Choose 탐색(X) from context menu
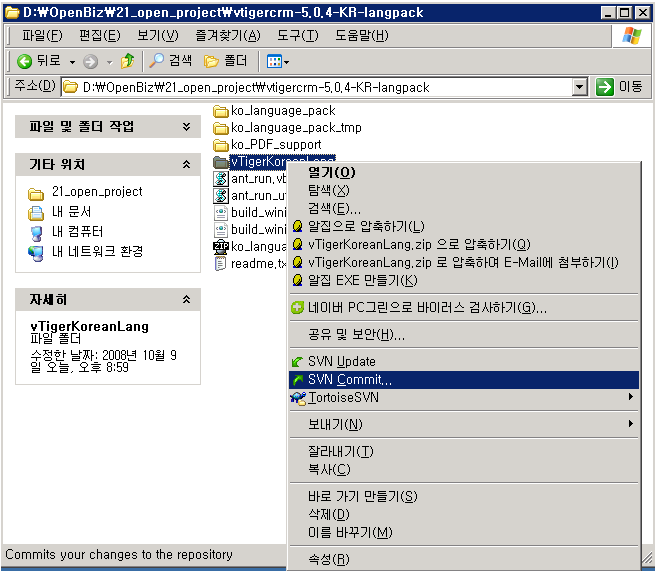656x572 pixels. 464,190
